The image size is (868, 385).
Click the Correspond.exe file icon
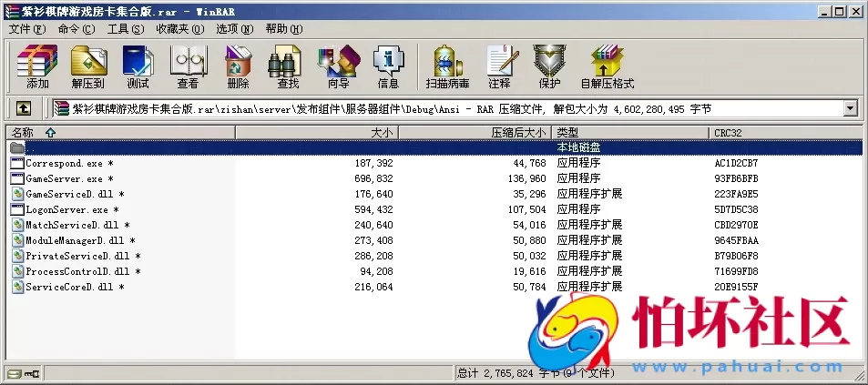(x=17, y=163)
